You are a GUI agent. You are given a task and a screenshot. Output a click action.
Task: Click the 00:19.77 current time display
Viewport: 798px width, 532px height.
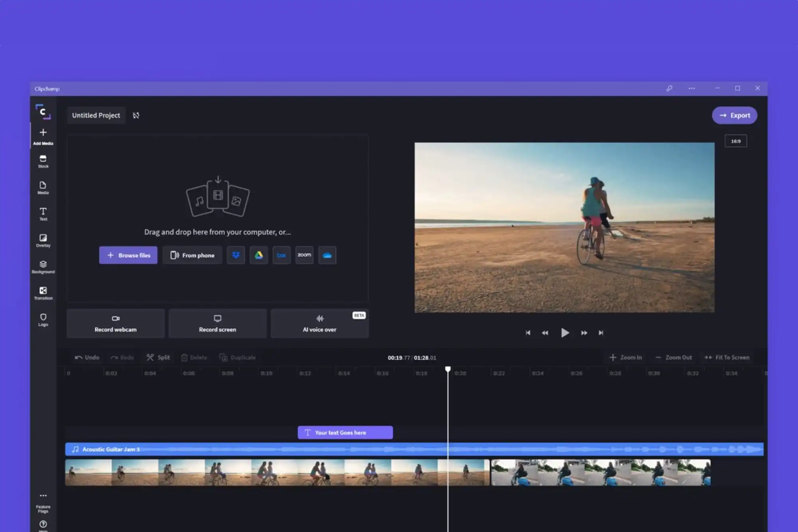[399, 358]
